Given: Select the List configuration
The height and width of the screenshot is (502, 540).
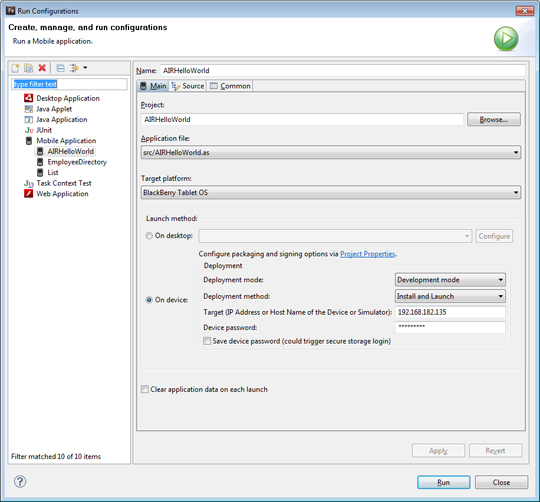Looking at the screenshot, I should 53,172.
